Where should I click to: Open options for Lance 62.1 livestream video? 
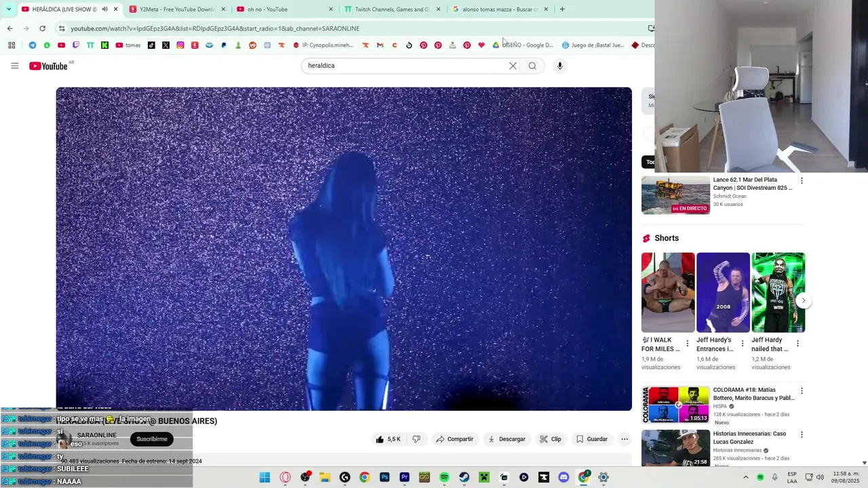(x=802, y=181)
